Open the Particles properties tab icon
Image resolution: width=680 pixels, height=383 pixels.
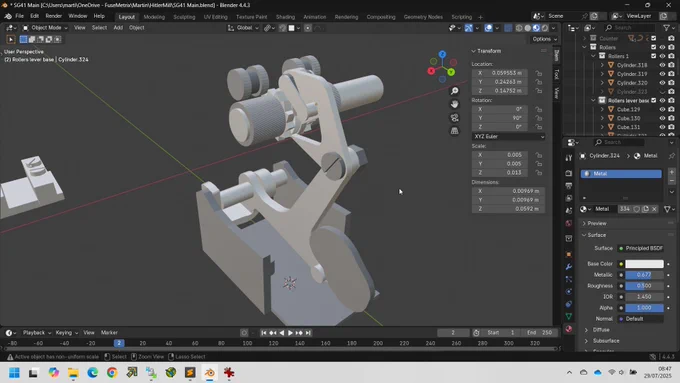(x=569, y=279)
